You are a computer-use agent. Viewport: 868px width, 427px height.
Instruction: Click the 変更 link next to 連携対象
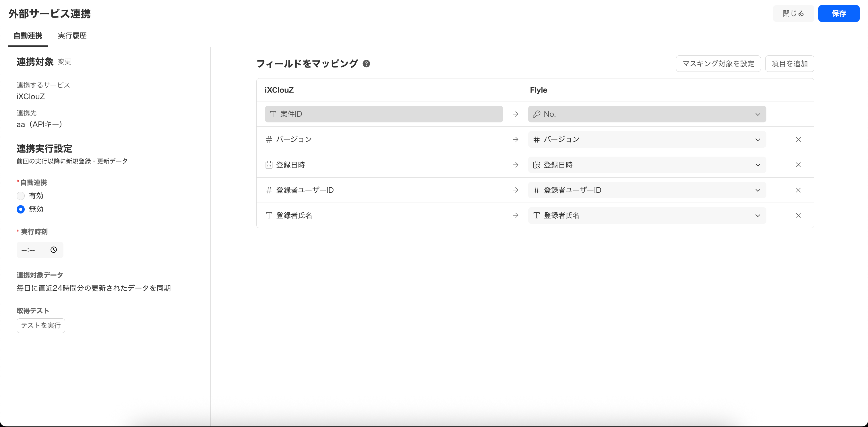click(64, 62)
